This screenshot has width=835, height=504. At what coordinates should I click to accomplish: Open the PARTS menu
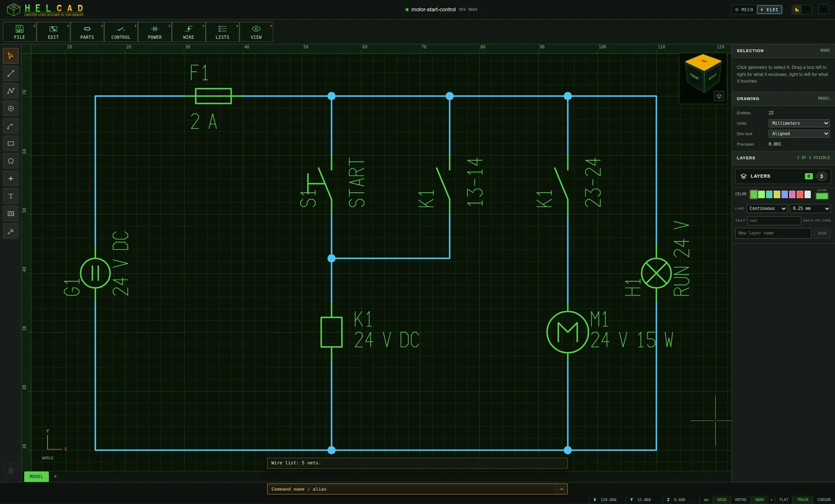(x=87, y=32)
